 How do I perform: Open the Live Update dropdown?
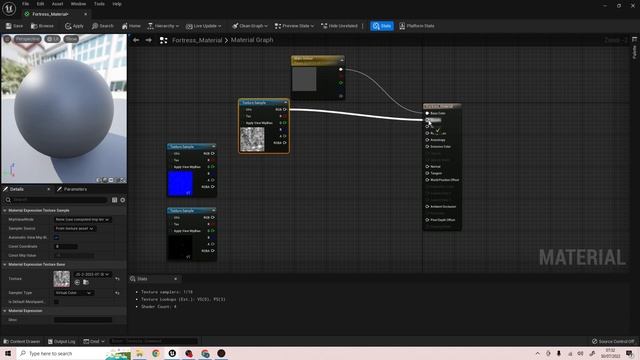tap(203, 26)
